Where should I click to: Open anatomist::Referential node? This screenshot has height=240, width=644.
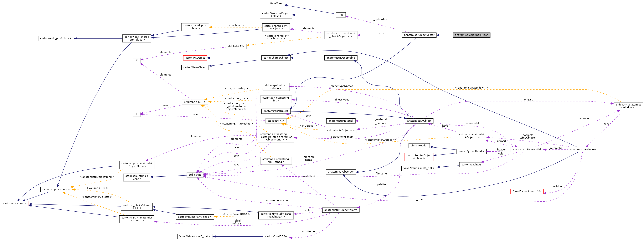click(527, 150)
